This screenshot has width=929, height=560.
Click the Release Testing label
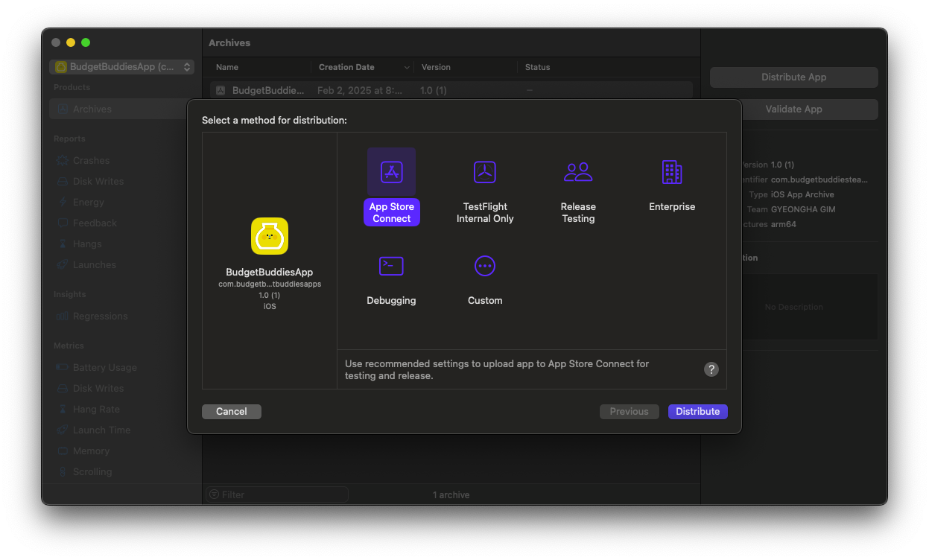(x=578, y=213)
